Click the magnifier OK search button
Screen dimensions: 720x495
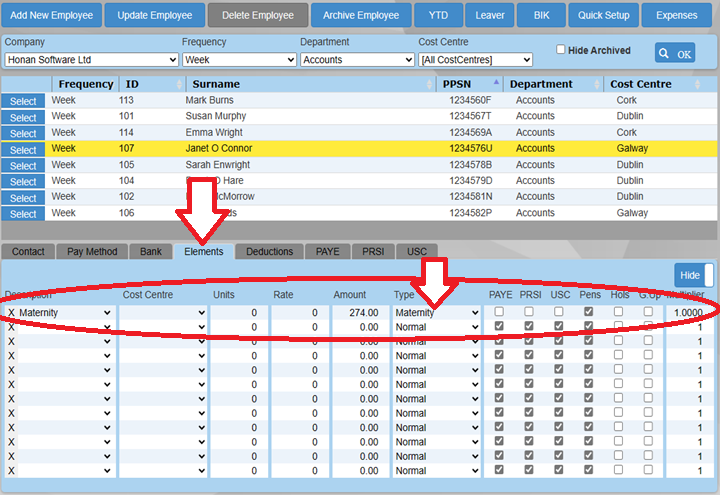675,53
